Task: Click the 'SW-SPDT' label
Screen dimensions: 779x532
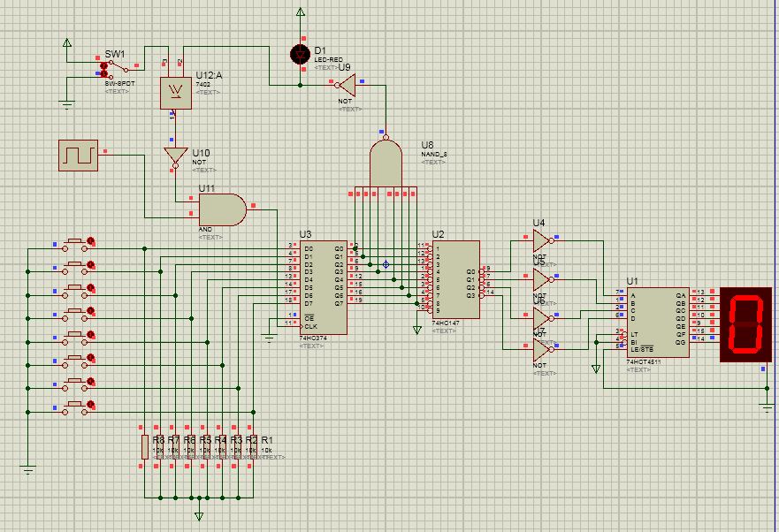Action: [x=119, y=83]
